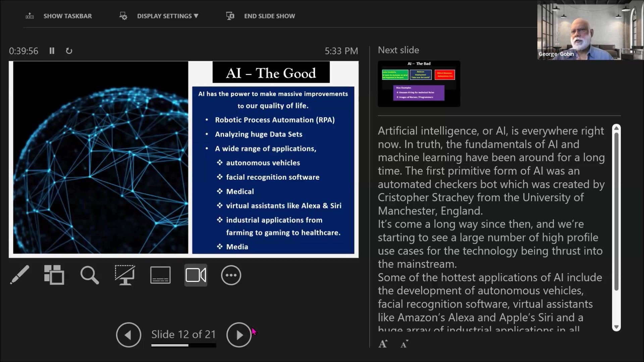Open the See All Slides view
Viewport: 644px width, 362px height.
point(54,275)
